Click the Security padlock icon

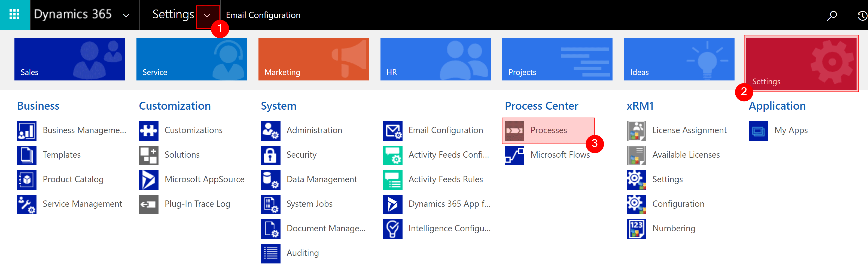tap(270, 155)
